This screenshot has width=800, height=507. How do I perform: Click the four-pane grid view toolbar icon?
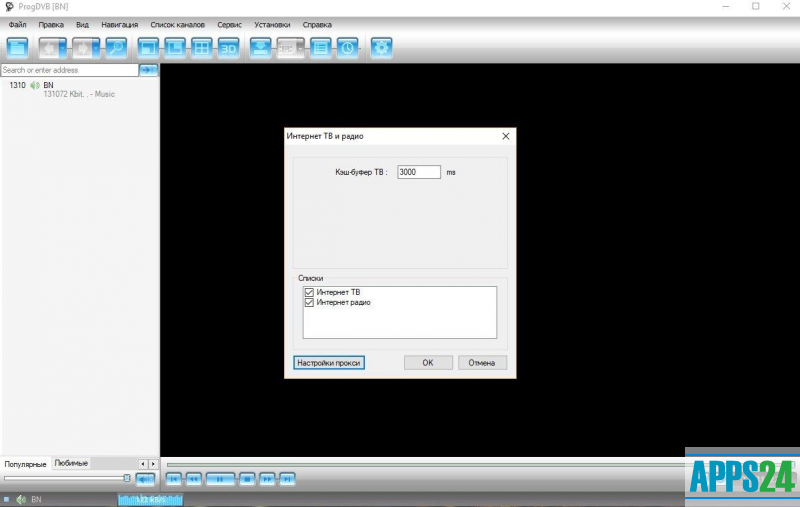pos(202,47)
